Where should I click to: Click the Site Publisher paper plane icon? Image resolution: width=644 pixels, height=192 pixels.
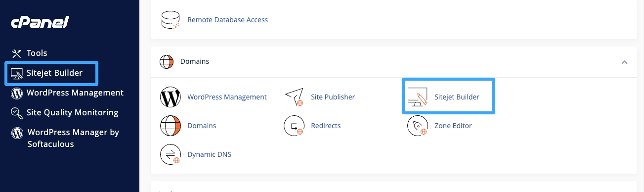pyautogui.click(x=294, y=97)
